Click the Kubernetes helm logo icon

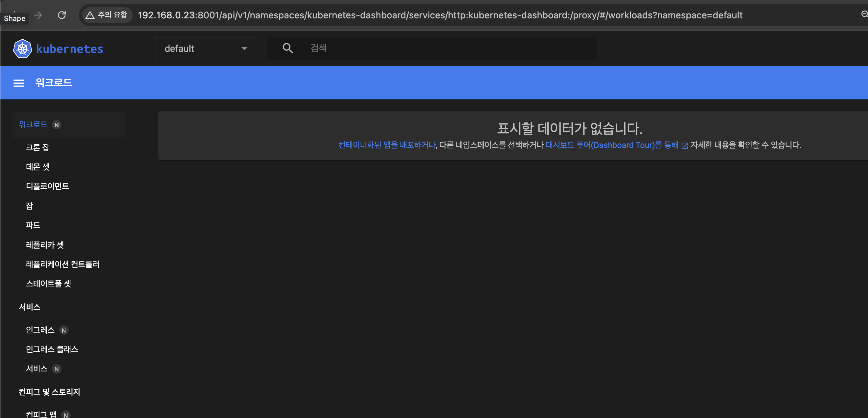click(x=22, y=49)
